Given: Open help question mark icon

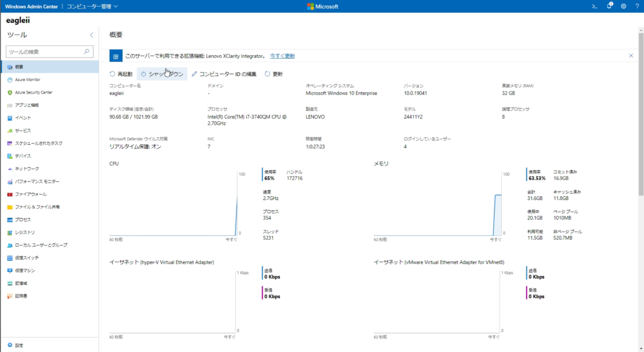Looking at the screenshot, I should 636,6.
